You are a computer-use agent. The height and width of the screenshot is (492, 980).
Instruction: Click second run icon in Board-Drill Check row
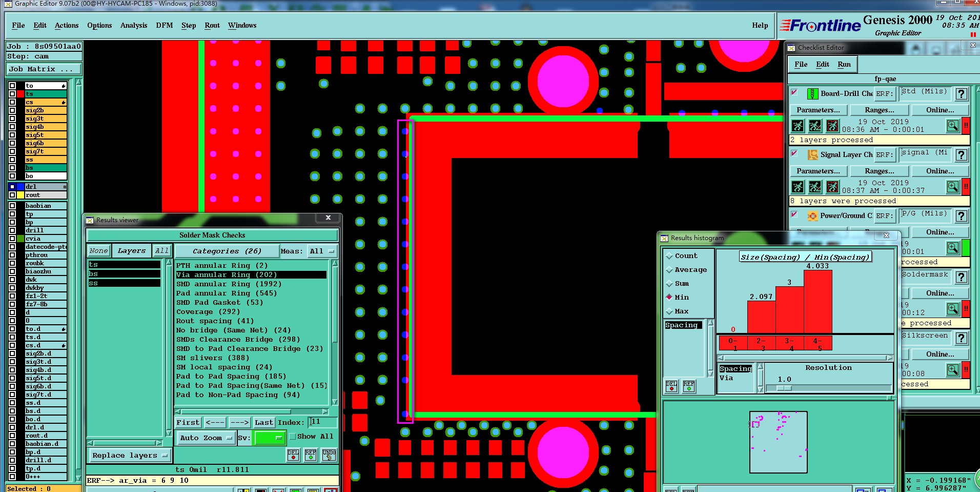click(815, 126)
